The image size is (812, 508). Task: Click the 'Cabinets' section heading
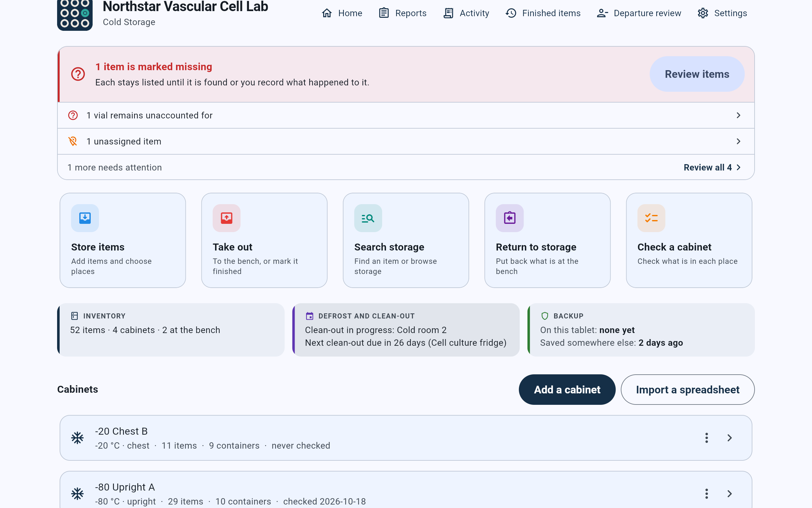click(77, 389)
